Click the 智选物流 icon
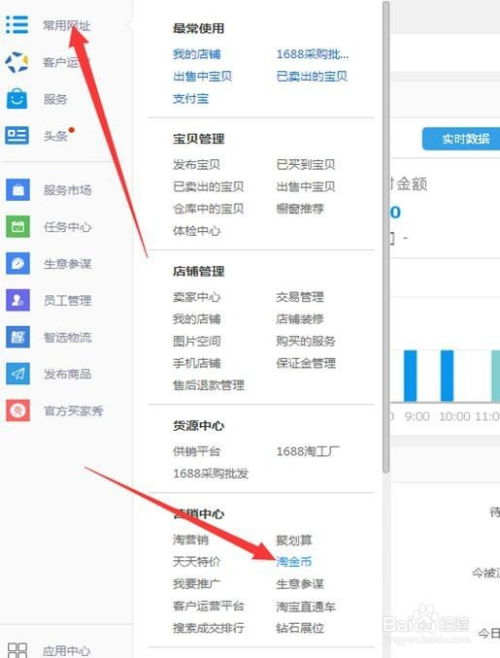The height and width of the screenshot is (658, 500). (18, 337)
